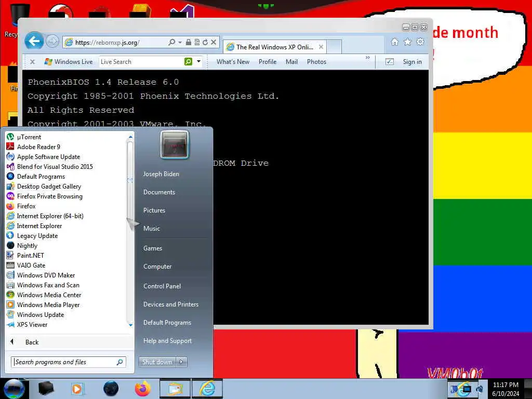Open Internet Explorer Tools gear
This screenshot has height=399, width=532.
[420, 42]
